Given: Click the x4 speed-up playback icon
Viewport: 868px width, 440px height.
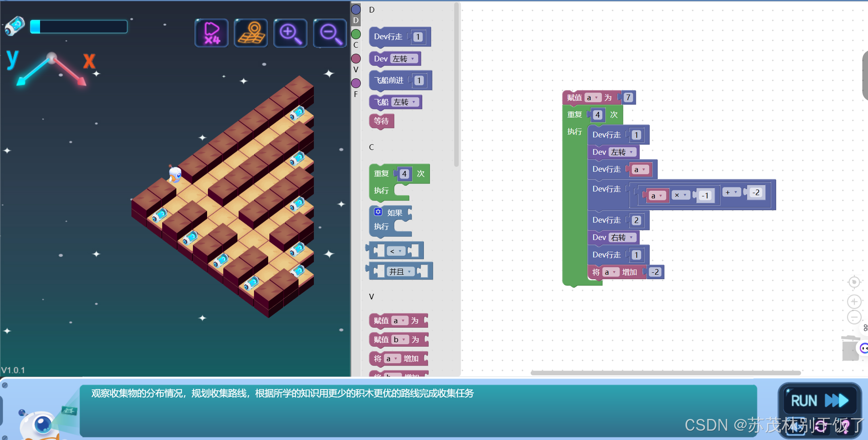Looking at the screenshot, I should tap(212, 33).
